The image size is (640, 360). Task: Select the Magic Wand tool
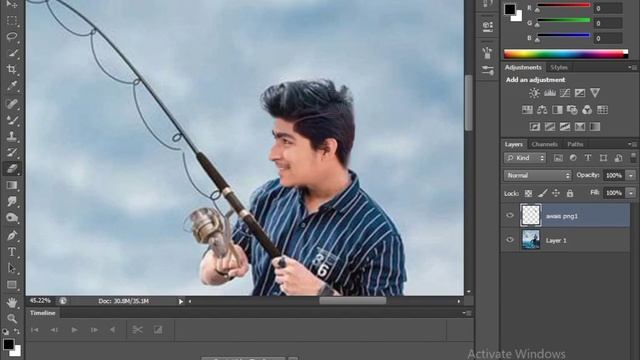click(13, 53)
